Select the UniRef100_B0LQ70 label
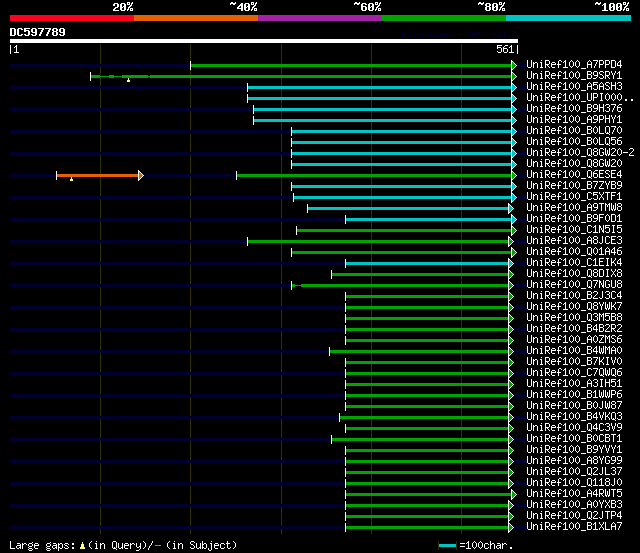This screenshot has height=553, width=640. (574, 131)
